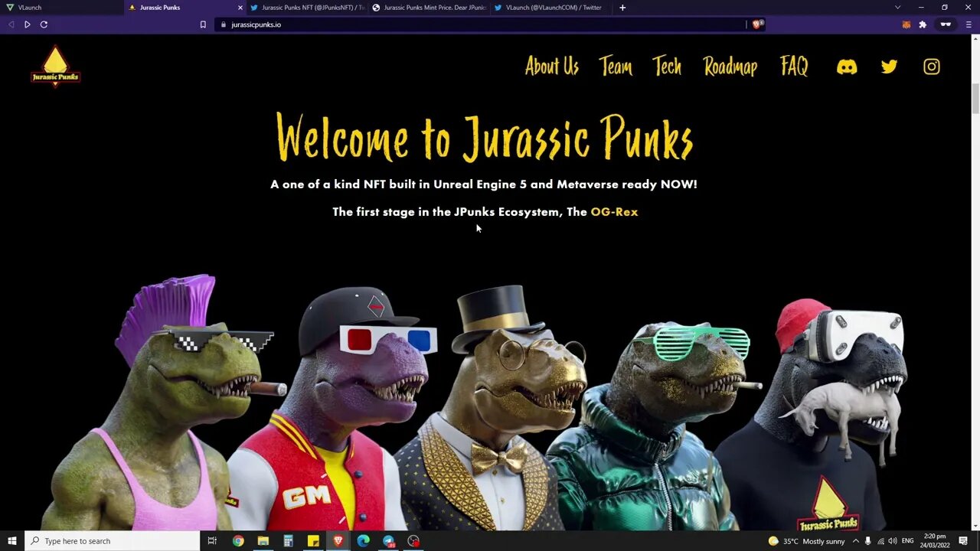This screenshot has height=551, width=980.
Task: Switch the ENG input language
Action: click(907, 541)
